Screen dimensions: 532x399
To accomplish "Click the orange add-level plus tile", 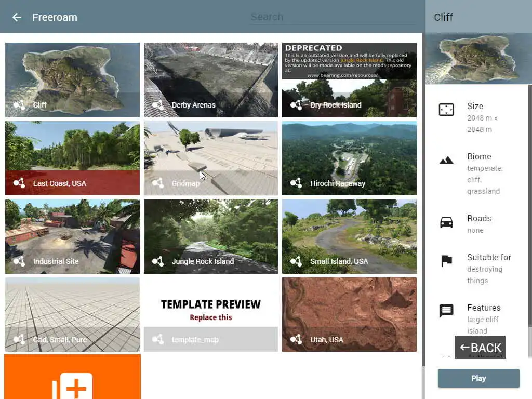I will tap(73, 377).
